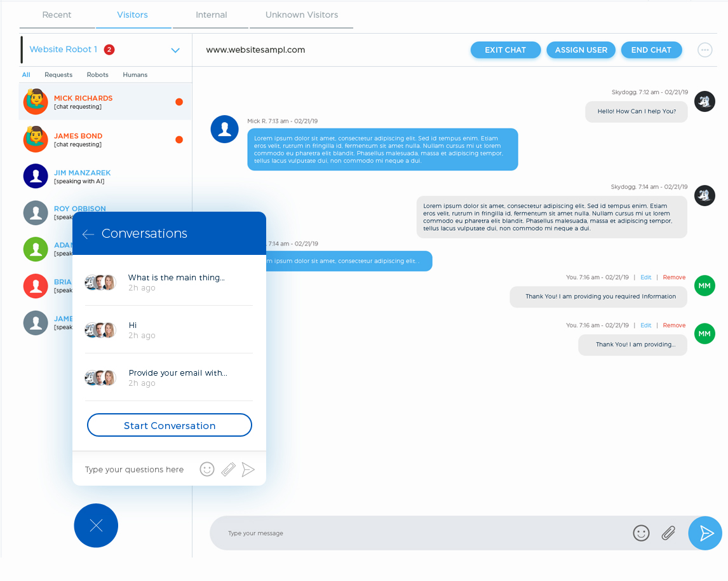
Task: Focus the 'Type your message' input field
Action: point(418,533)
